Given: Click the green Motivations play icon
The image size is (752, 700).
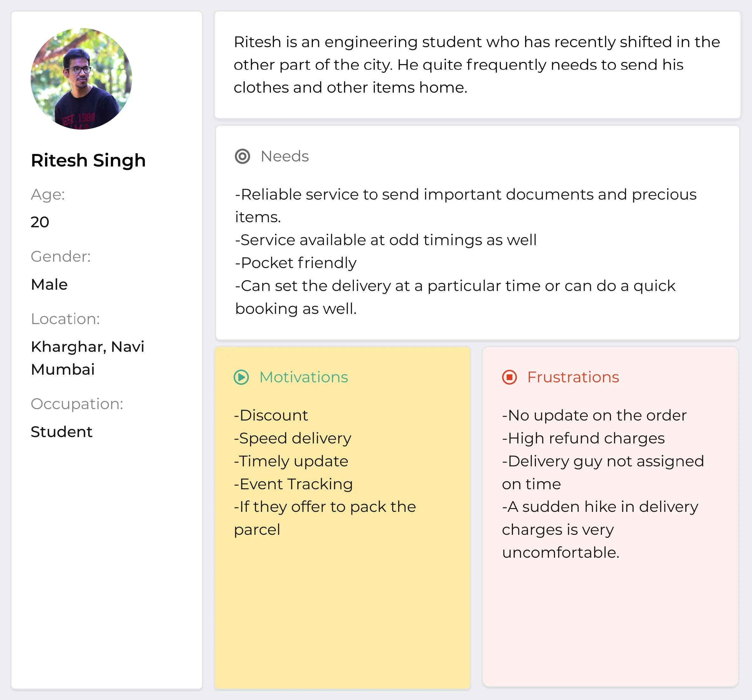Looking at the screenshot, I should [241, 377].
